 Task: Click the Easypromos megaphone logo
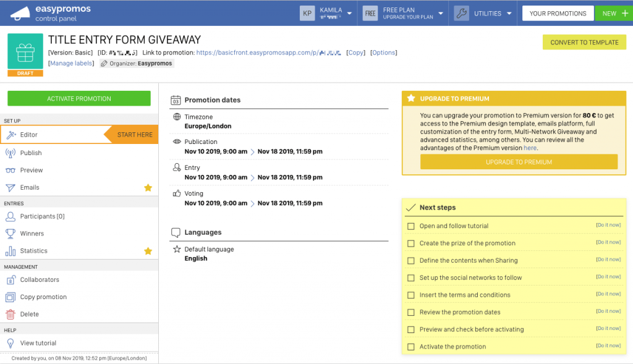[20, 14]
